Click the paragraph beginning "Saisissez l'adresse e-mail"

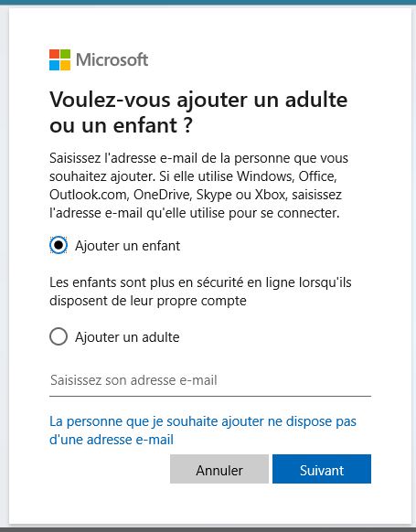(x=198, y=186)
